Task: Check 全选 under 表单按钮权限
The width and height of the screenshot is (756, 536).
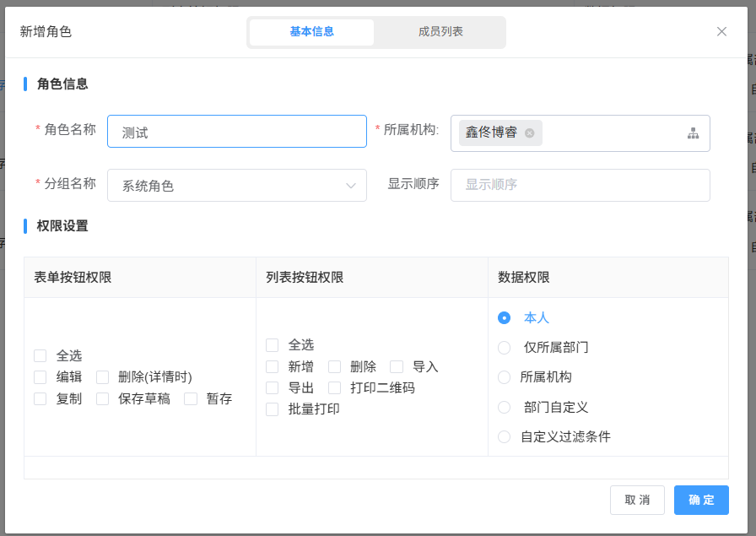Action: point(40,356)
